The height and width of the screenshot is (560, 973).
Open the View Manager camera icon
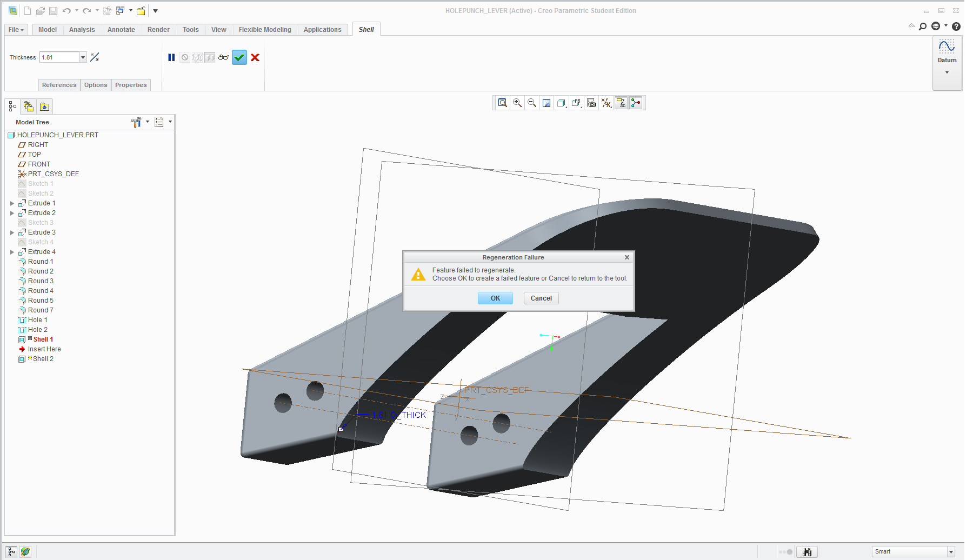(x=591, y=103)
